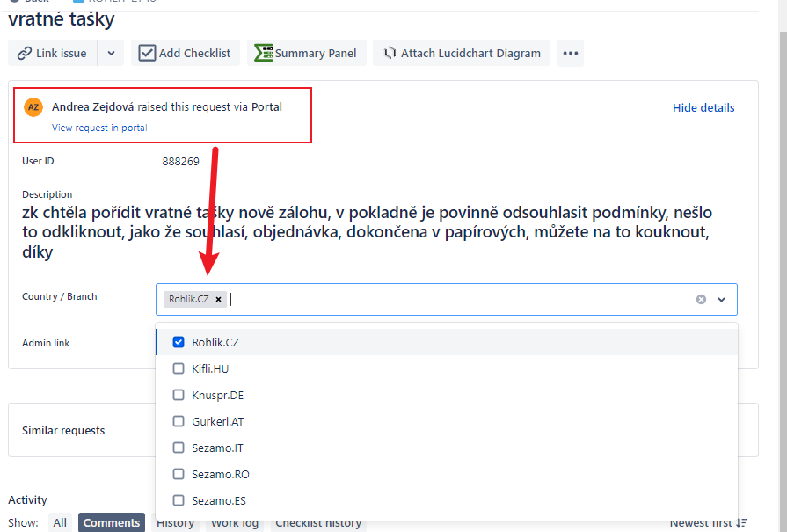The height and width of the screenshot is (532, 787).
Task: Click Attach Lucidchart Diagram
Action: (x=462, y=53)
